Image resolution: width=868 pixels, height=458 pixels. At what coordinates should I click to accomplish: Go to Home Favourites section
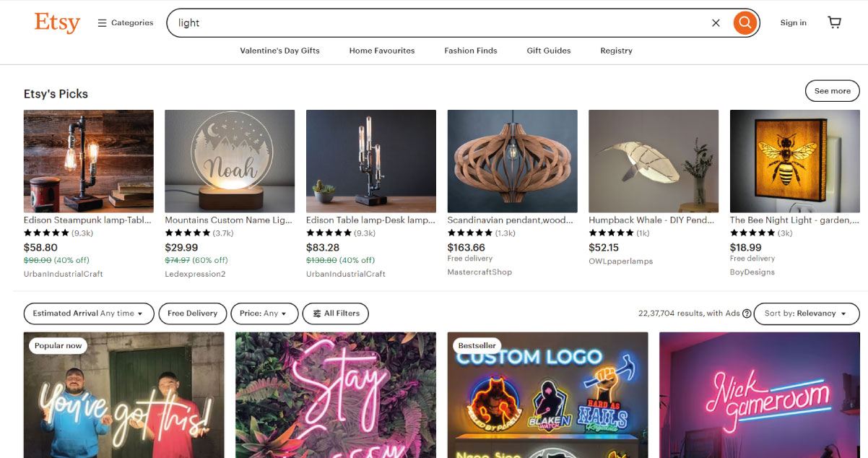pos(382,51)
